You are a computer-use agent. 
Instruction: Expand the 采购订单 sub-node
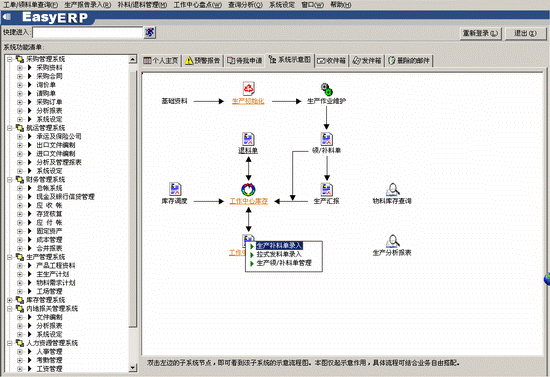tap(20, 102)
